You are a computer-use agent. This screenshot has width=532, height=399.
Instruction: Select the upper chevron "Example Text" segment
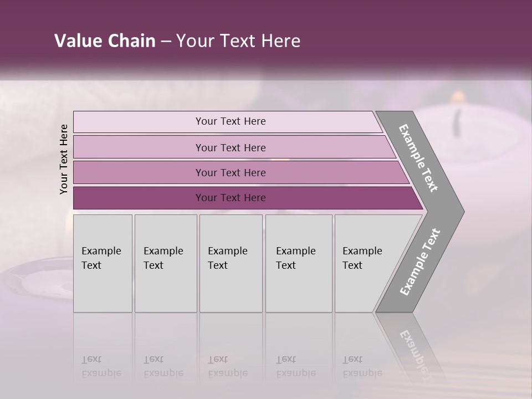coord(420,158)
